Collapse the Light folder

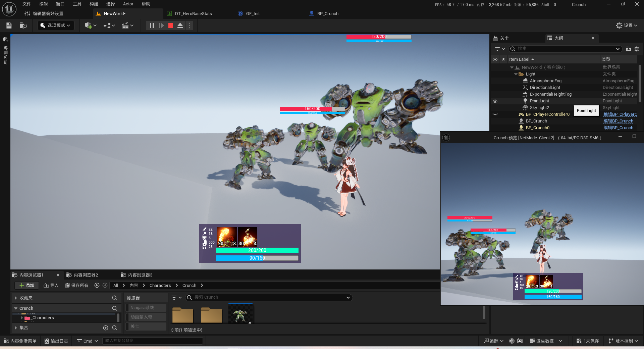click(516, 74)
